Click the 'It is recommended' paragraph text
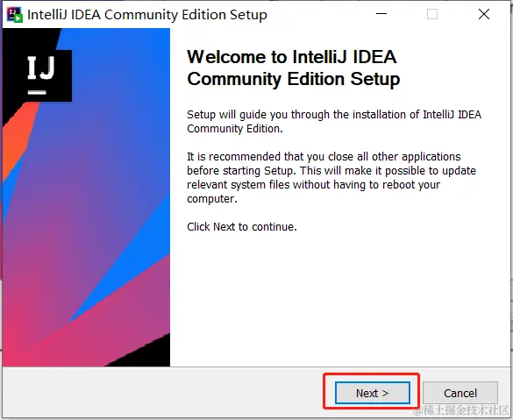513x420 pixels. tap(331, 178)
